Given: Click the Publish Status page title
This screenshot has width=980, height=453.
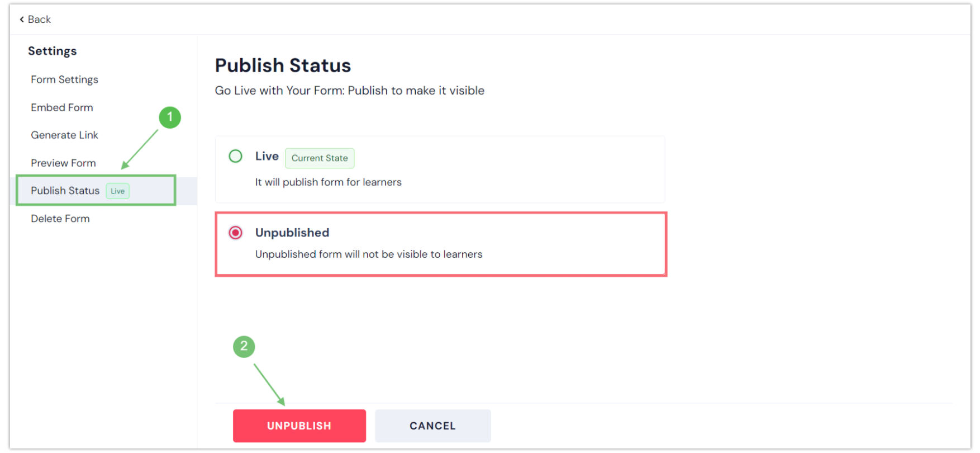Looking at the screenshot, I should click(x=283, y=65).
